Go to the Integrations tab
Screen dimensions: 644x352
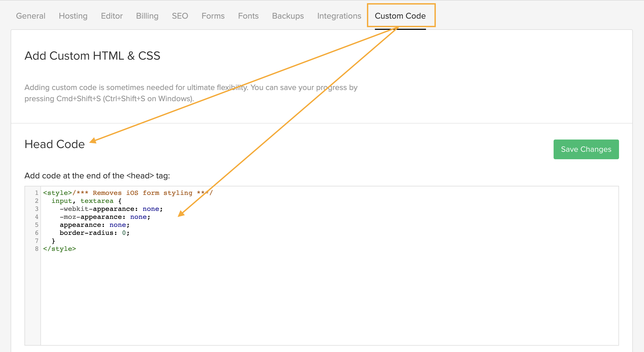click(x=339, y=16)
